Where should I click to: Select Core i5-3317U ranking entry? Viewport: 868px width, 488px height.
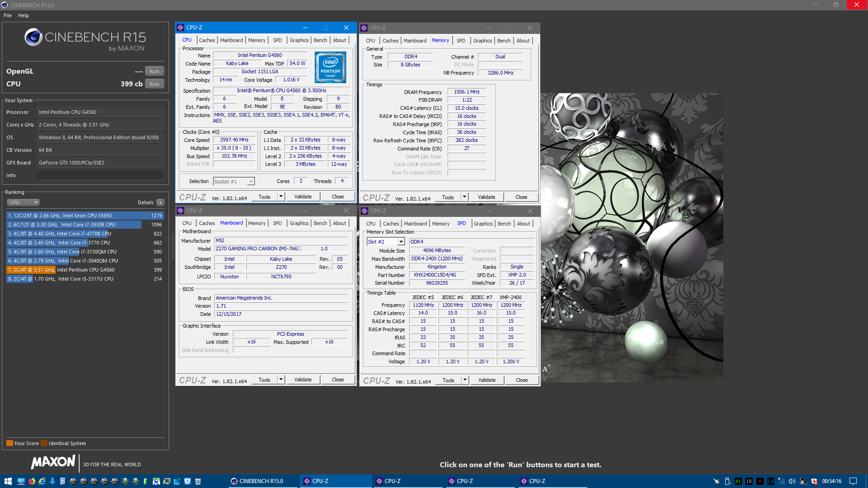85,279
